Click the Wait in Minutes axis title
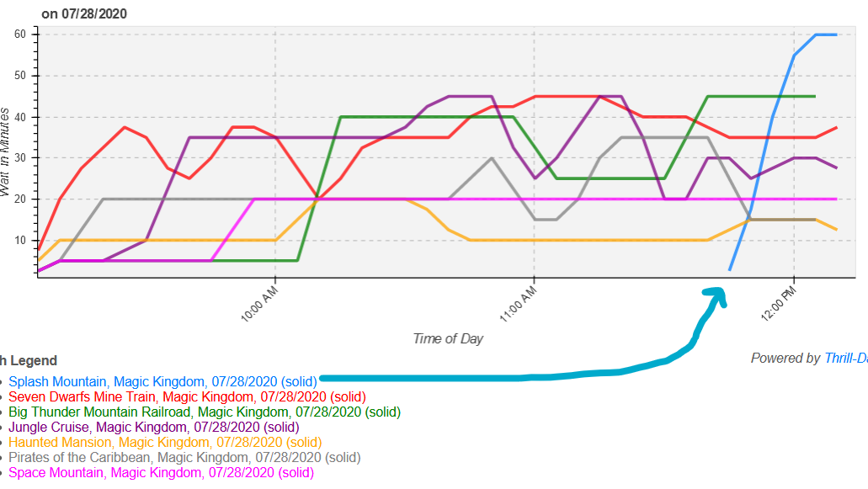 pos(6,151)
